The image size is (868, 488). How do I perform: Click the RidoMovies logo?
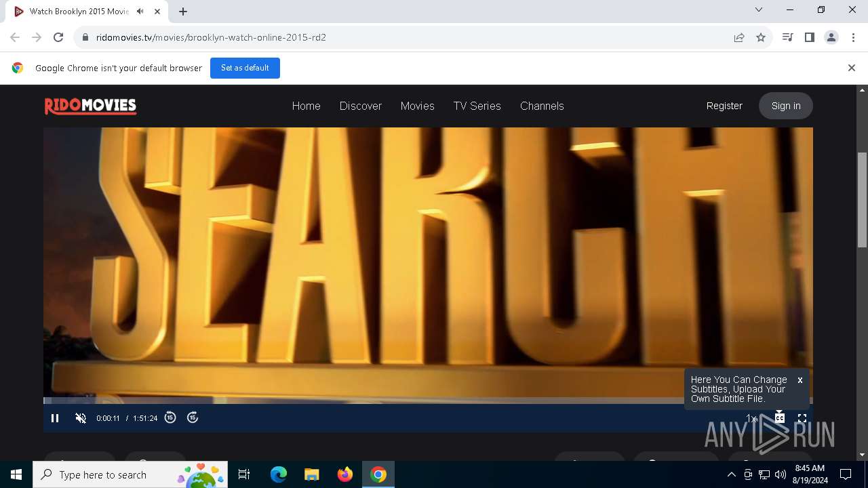click(x=90, y=106)
